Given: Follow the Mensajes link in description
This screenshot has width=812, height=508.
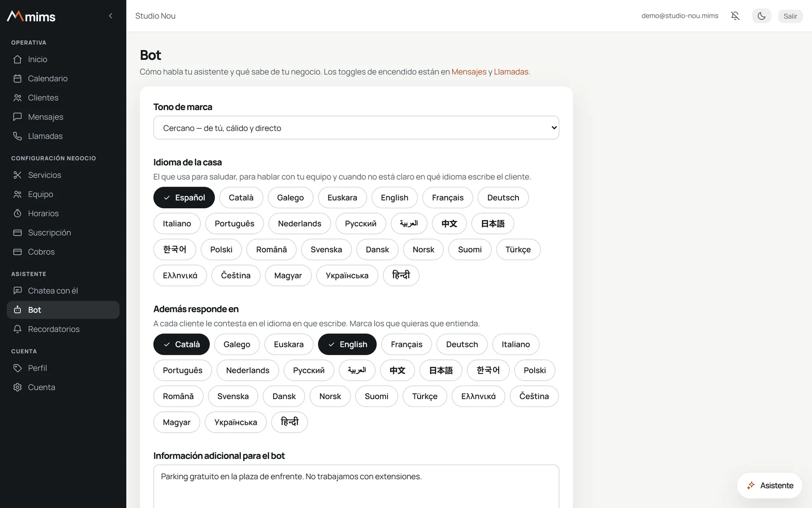Looking at the screenshot, I should pos(469,72).
